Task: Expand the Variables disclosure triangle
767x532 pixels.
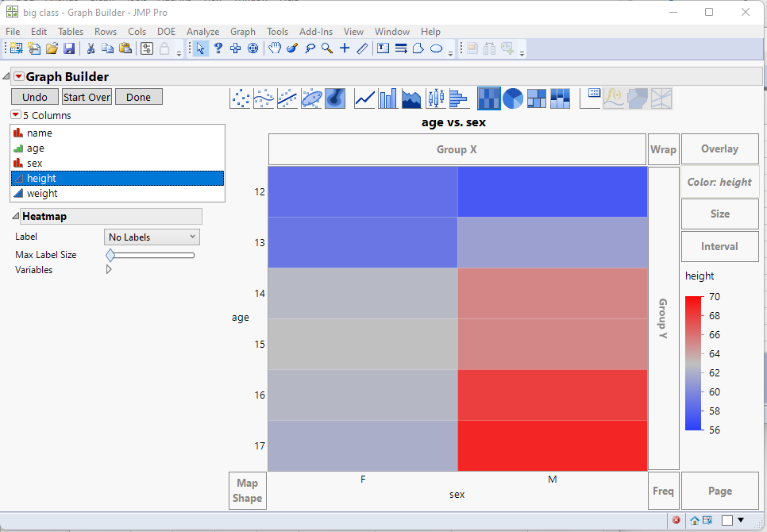Action: [x=107, y=269]
